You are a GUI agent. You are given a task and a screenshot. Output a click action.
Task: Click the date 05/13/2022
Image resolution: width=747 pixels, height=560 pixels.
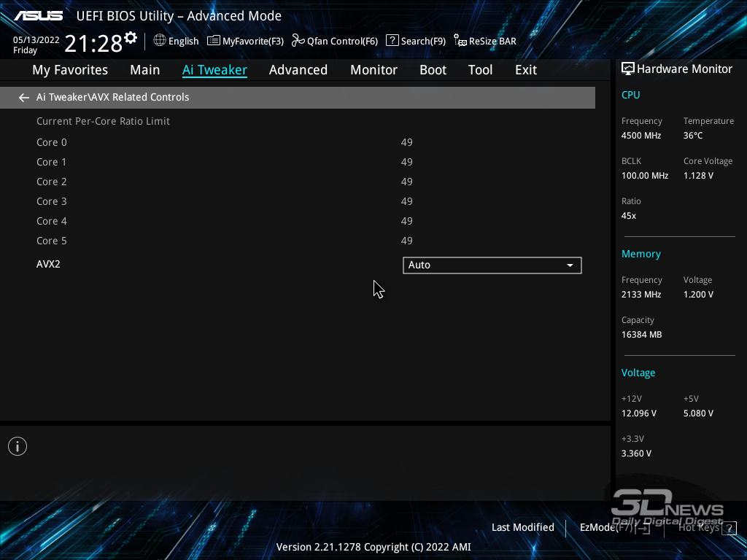click(x=36, y=40)
